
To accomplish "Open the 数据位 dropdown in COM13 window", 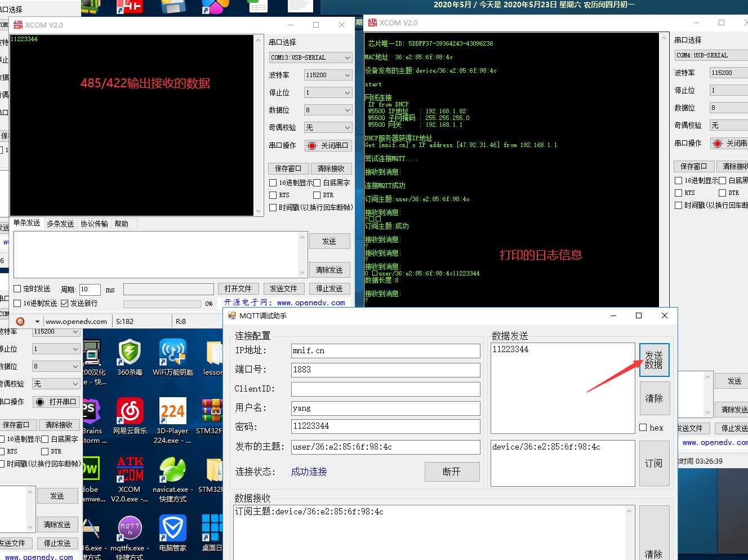I will click(x=328, y=110).
